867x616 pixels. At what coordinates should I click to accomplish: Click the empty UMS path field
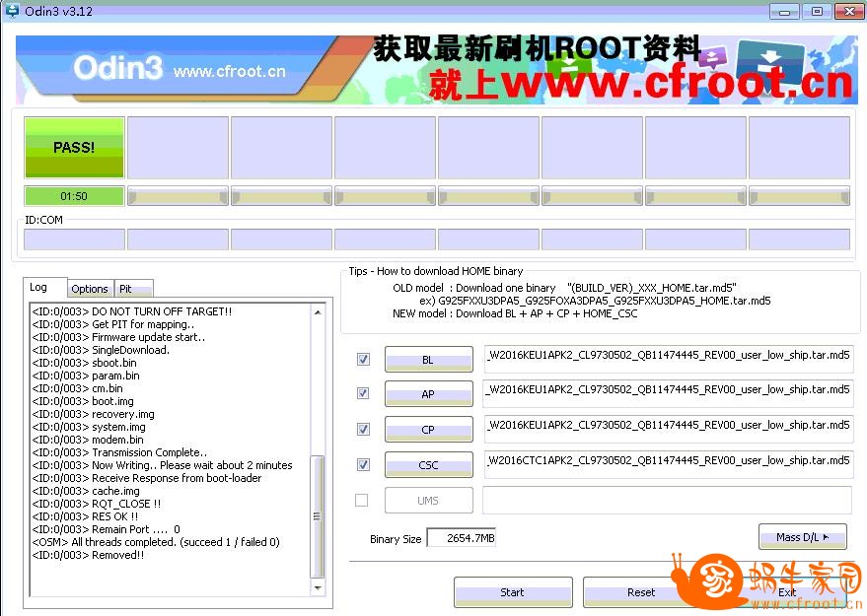point(668,500)
